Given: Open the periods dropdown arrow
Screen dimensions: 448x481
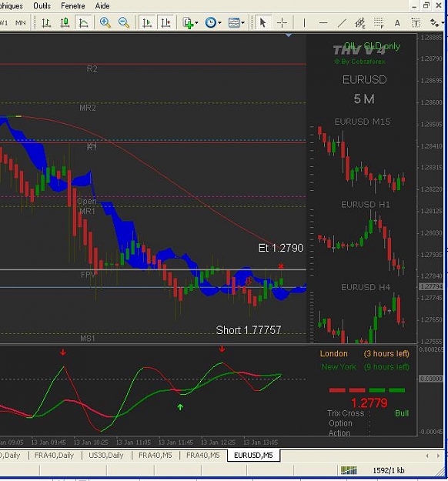Looking at the screenshot, I should pyautogui.click(x=219, y=23).
